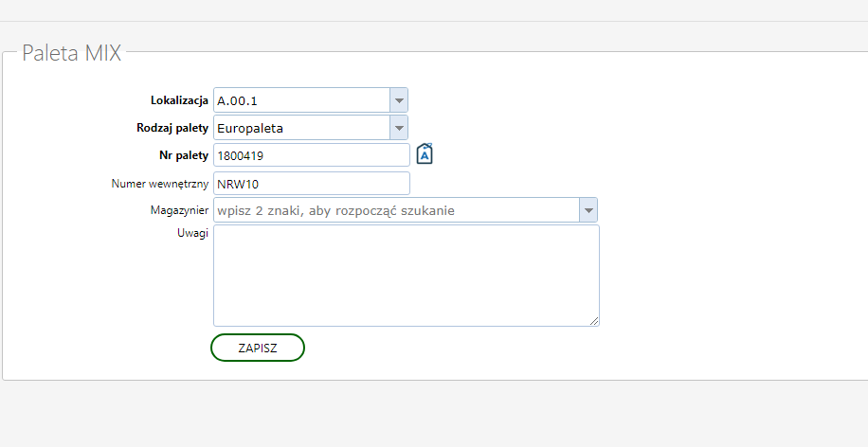Click the blank gray area below the form panel
The width and height of the screenshot is (868, 447).
point(434,415)
